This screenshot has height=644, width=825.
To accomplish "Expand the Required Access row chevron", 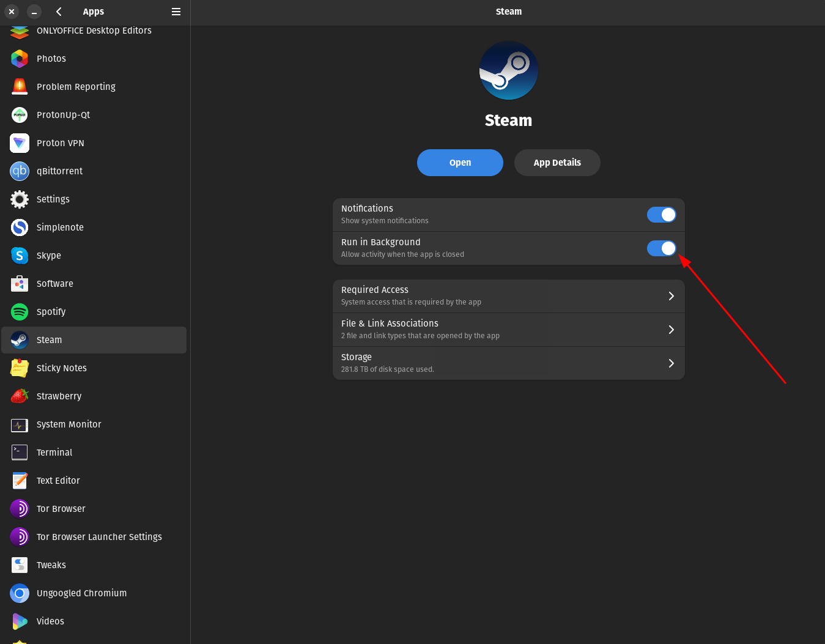I will click(x=671, y=296).
